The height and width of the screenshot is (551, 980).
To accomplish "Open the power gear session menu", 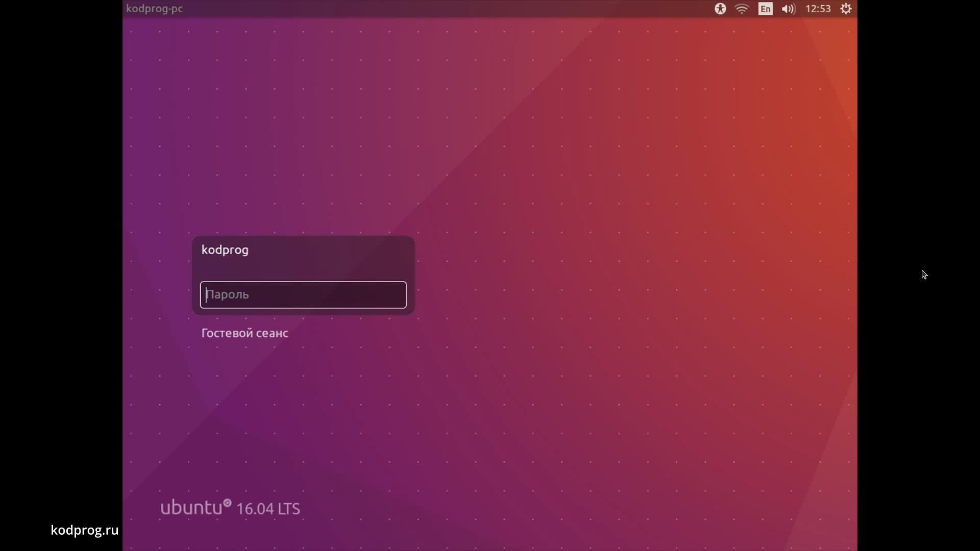I will click(846, 9).
